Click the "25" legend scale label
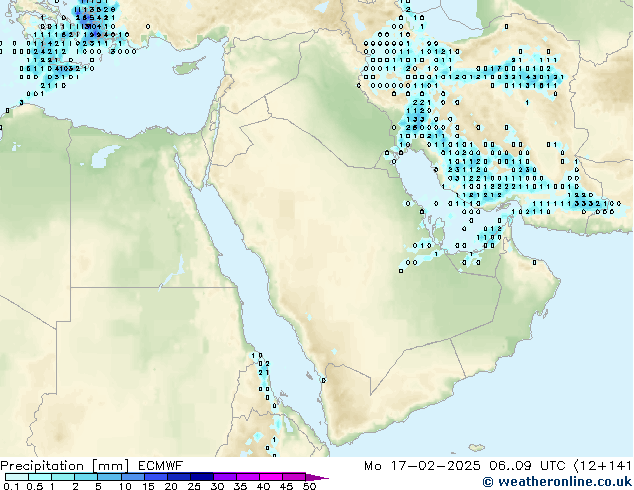The image size is (634, 490). 194,486
